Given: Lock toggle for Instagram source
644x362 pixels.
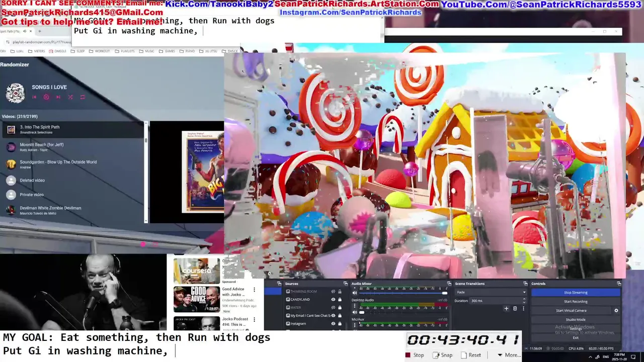Looking at the screenshot, I should pos(340,323).
